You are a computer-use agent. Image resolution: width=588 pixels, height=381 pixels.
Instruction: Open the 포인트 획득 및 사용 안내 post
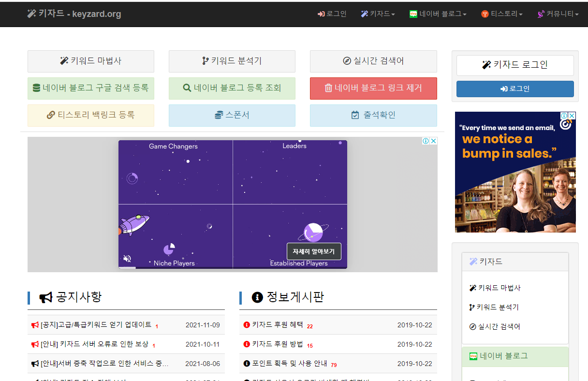click(x=290, y=364)
